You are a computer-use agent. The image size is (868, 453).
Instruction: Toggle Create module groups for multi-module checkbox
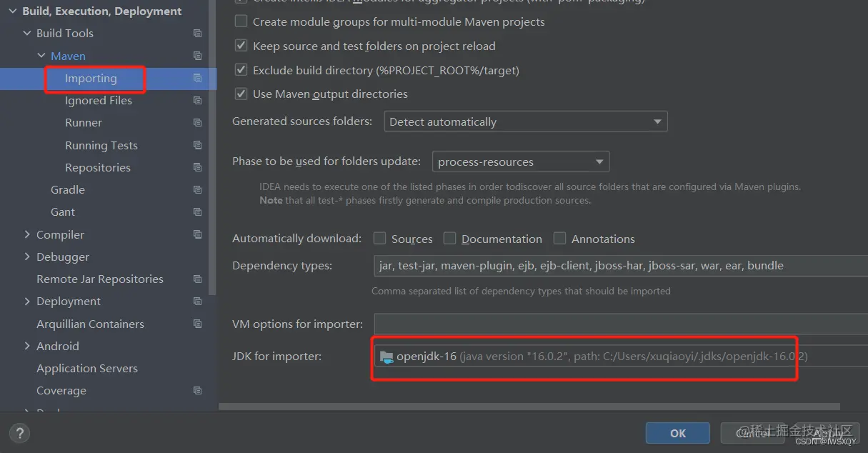click(x=241, y=21)
